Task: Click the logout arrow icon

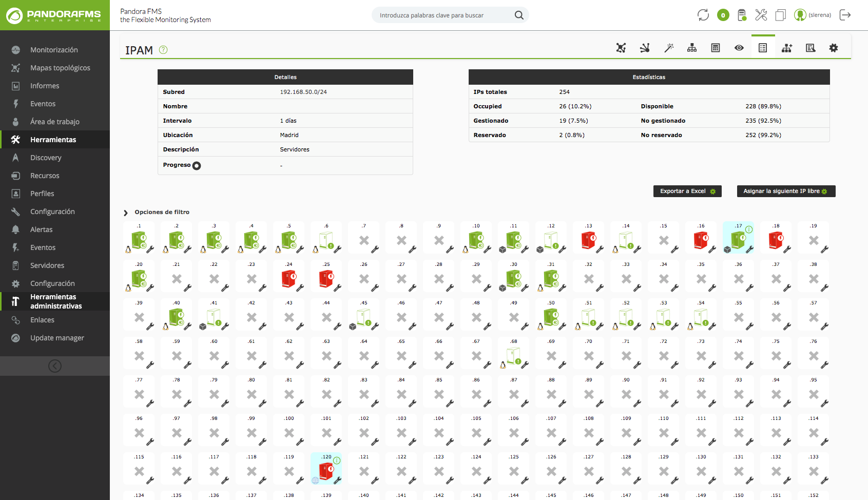Action: [845, 15]
